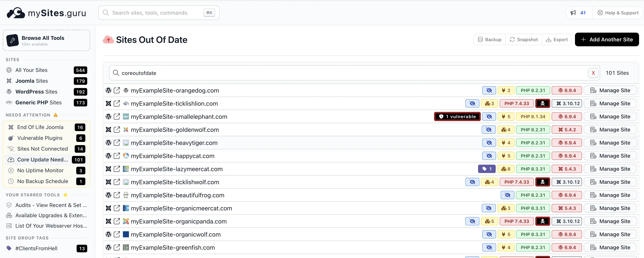
Task: Click the 101 Sites count label
Action: point(617,73)
